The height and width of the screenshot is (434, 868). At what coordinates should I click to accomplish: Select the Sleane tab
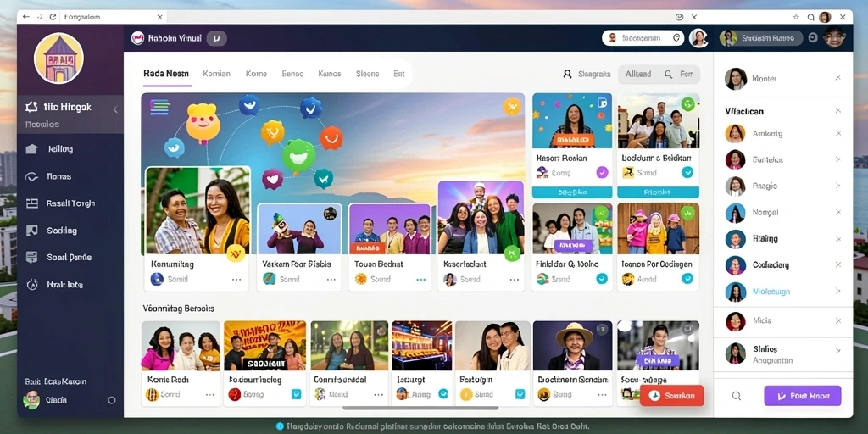point(368,74)
